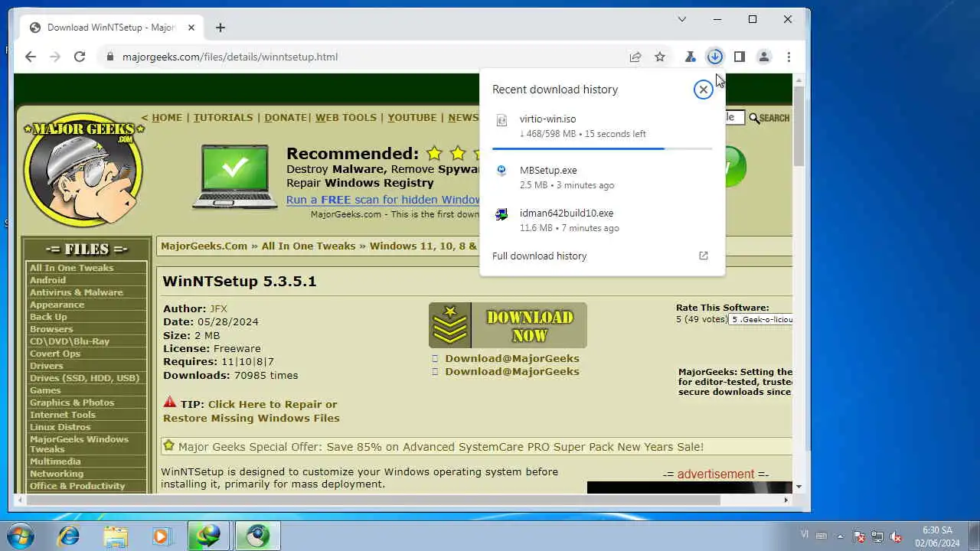Select CD\DVD\Blu-Ray category
This screenshot has height=551, width=980.
click(x=69, y=341)
